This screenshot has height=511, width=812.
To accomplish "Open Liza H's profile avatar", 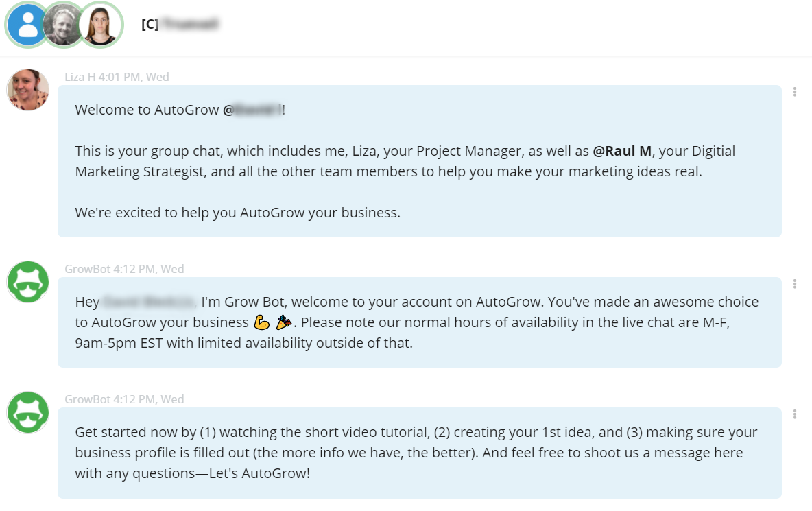I will click(x=27, y=90).
